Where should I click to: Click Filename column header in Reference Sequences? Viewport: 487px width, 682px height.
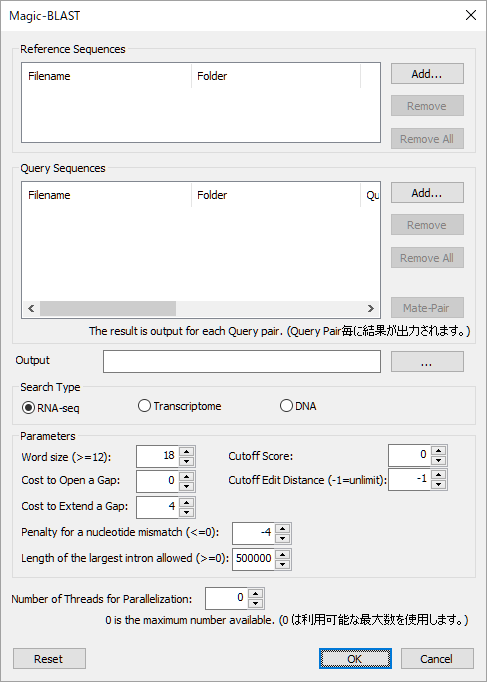pos(107,76)
